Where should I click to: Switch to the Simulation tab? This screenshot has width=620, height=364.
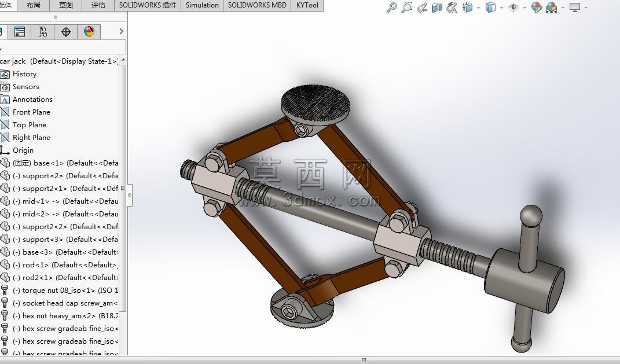click(x=202, y=5)
